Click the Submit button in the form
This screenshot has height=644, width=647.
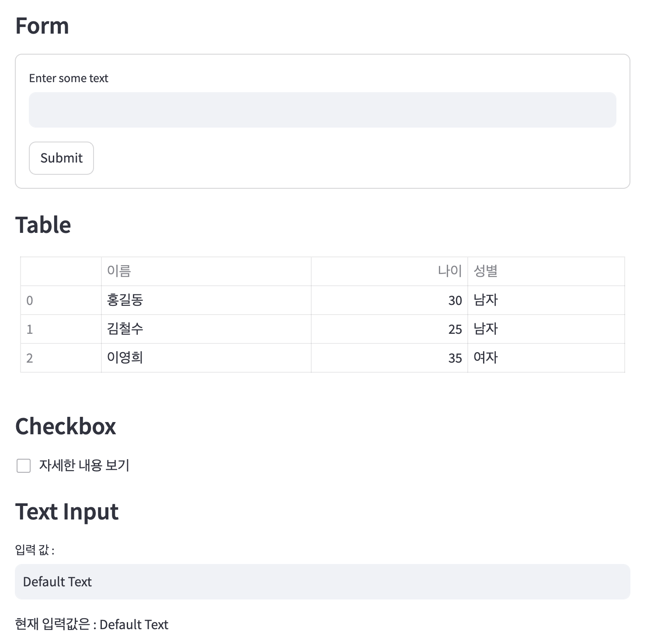point(61,158)
